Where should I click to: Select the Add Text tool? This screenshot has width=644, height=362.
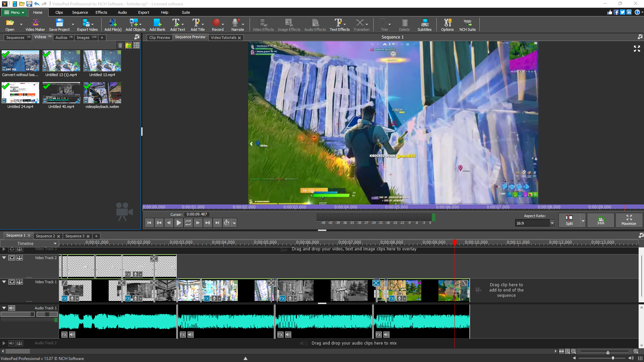tap(177, 24)
